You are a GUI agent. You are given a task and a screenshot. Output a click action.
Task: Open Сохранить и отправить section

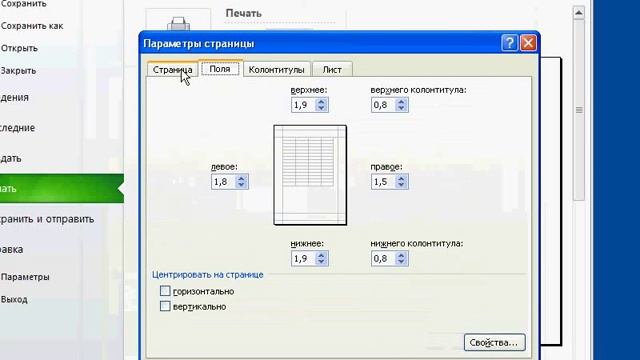tap(47, 219)
